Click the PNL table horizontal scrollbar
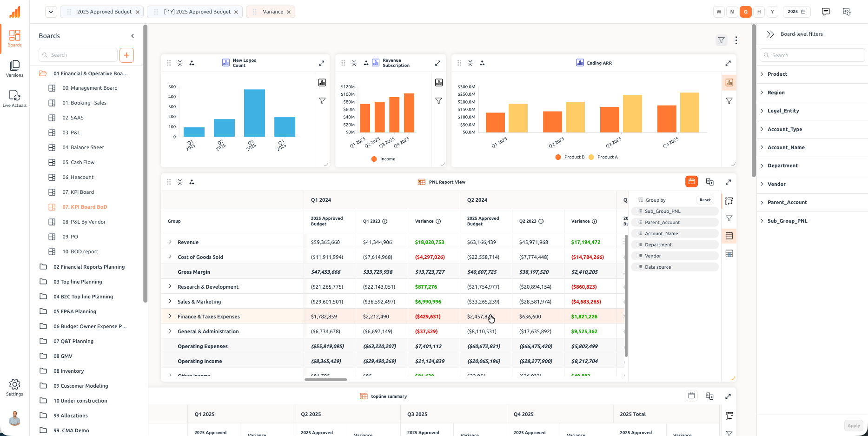Screen dimensions: 868x436 click(325, 380)
